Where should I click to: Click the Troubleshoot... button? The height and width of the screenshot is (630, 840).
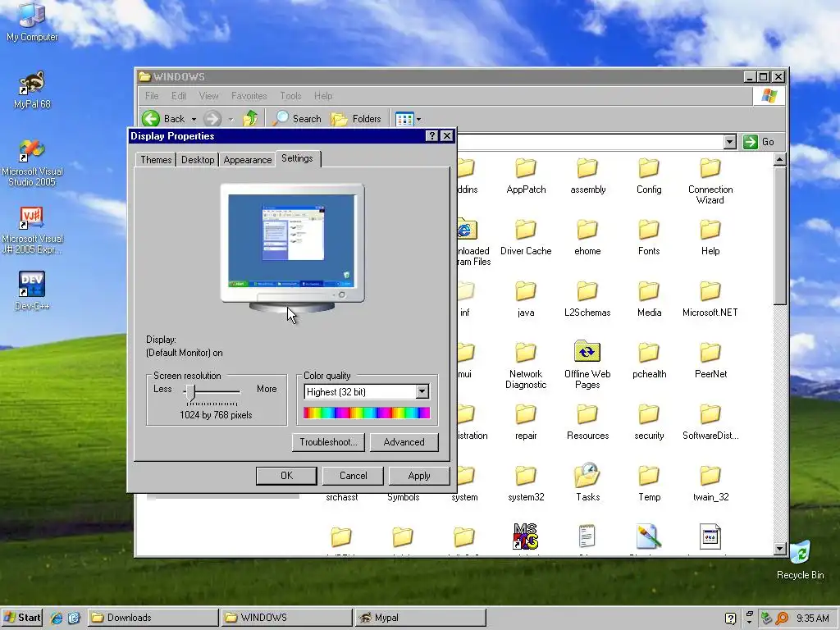[x=328, y=442]
